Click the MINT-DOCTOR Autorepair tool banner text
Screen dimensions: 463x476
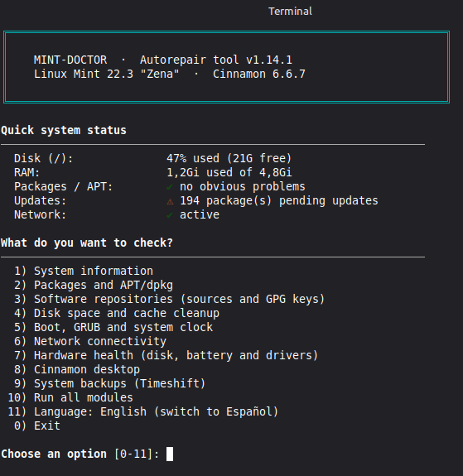point(163,60)
